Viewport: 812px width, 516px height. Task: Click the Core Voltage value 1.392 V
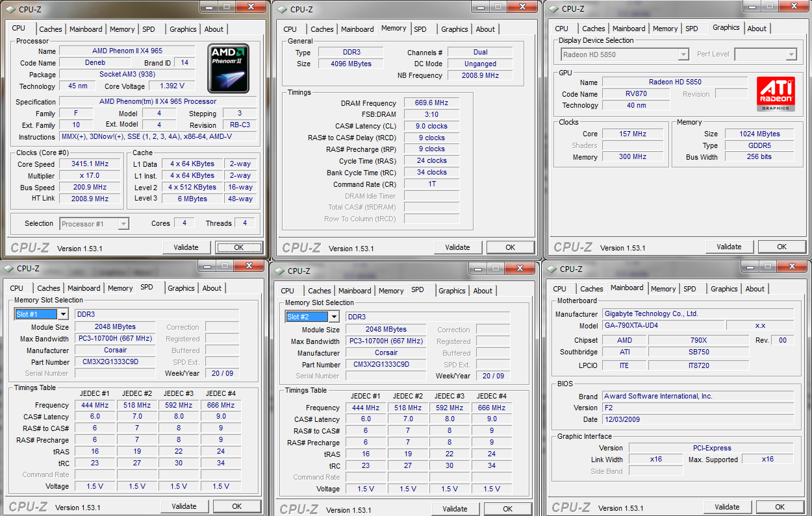[x=171, y=86]
